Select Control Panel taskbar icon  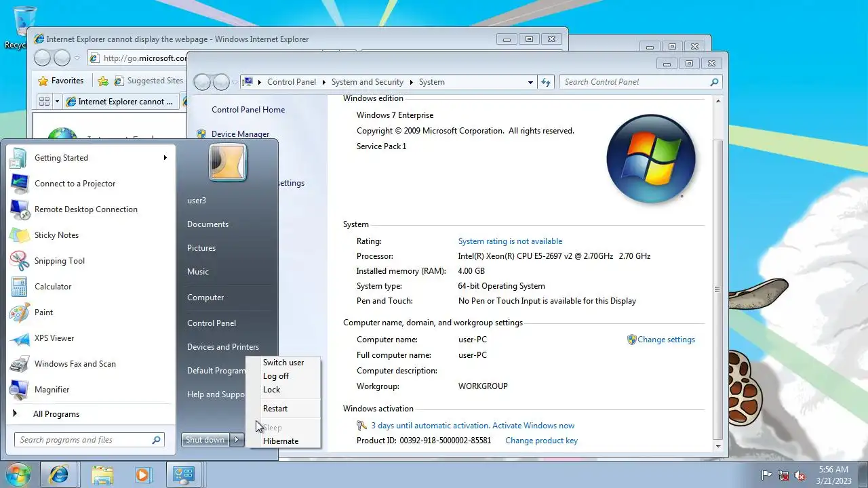[184, 474]
